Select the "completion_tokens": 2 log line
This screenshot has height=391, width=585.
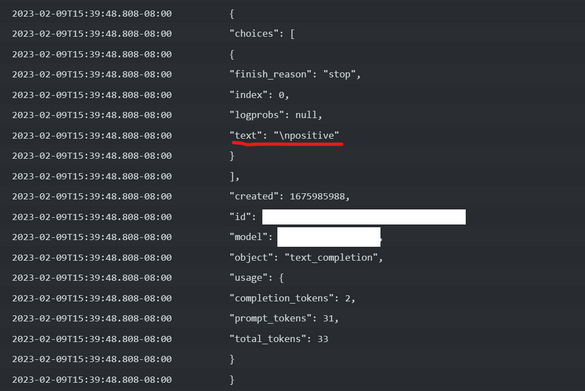click(x=292, y=298)
